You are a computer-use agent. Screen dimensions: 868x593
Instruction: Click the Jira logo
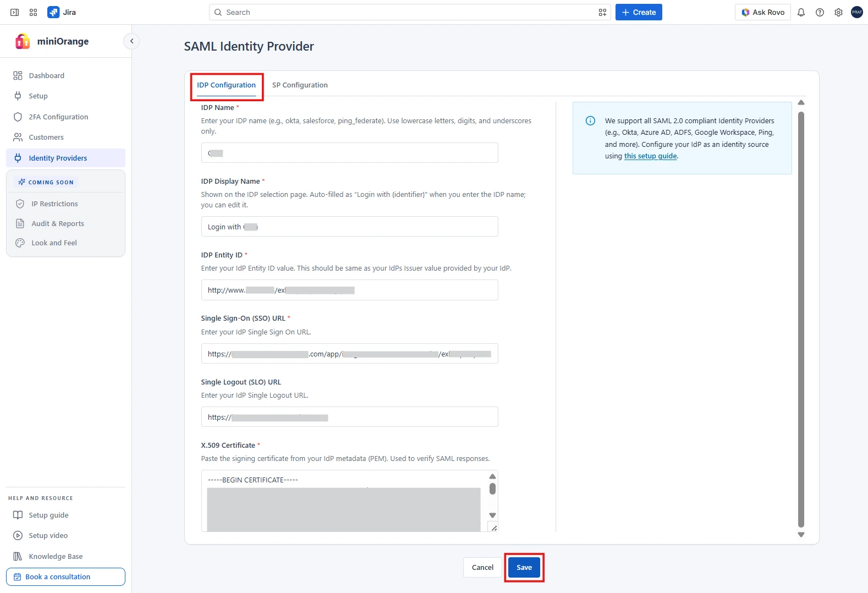pos(53,12)
